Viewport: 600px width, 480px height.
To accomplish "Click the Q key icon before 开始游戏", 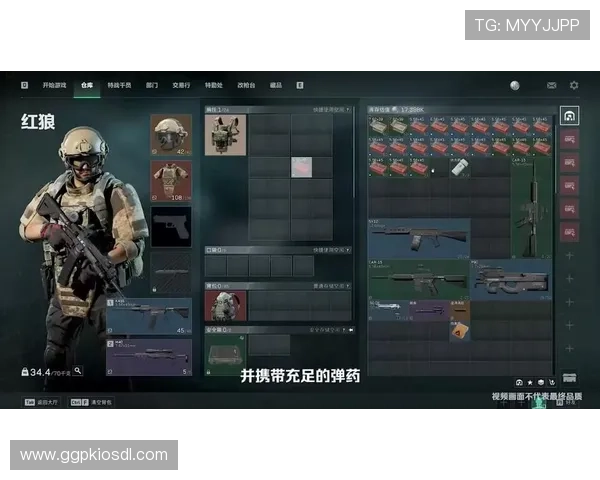I will [24, 85].
